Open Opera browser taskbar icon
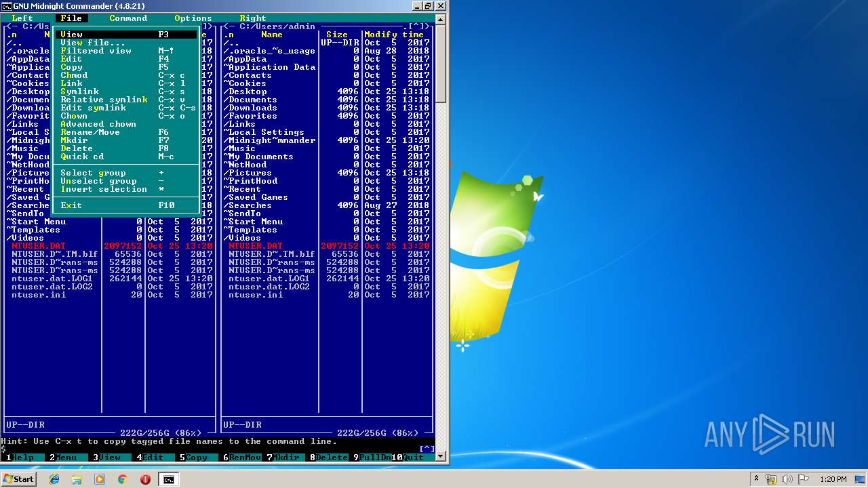This screenshot has width=868, height=488. 145,479
